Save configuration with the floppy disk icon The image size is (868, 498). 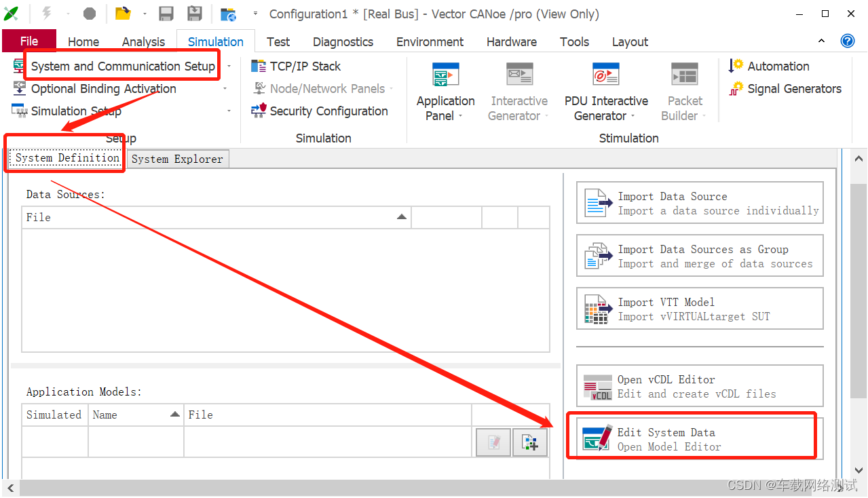tap(166, 14)
